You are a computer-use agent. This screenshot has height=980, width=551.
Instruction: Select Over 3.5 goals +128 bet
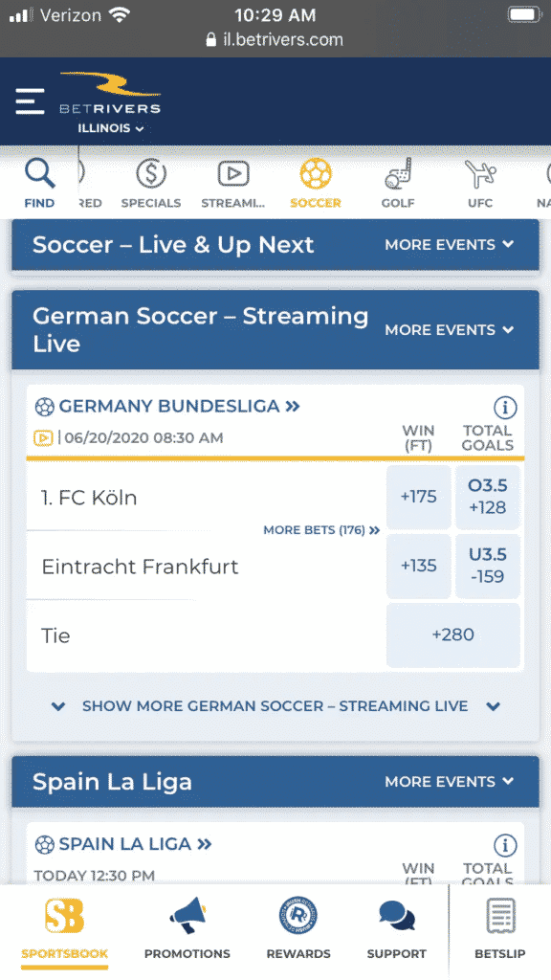(487, 497)
